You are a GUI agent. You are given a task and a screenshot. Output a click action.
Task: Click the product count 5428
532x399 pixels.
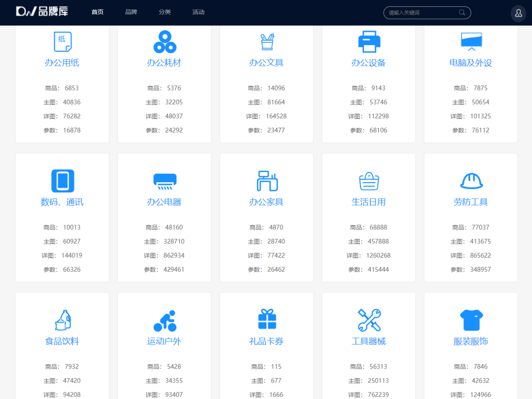(x=174, y=367)
